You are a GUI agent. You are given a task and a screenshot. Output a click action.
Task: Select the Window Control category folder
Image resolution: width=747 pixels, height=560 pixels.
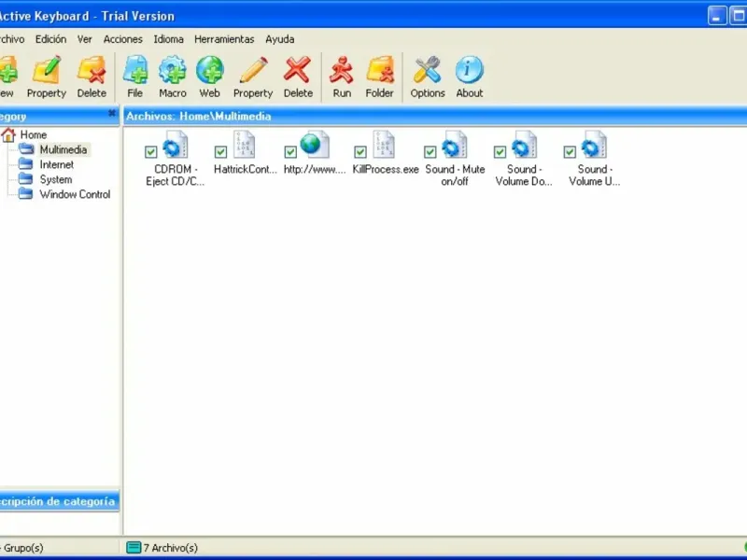pyautogui.click(x=64, y=194)
